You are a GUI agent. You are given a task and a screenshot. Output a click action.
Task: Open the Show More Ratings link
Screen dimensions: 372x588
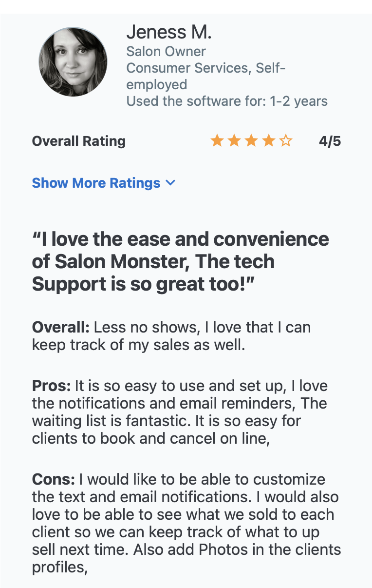pyautogui.click(x=103, y=183)
